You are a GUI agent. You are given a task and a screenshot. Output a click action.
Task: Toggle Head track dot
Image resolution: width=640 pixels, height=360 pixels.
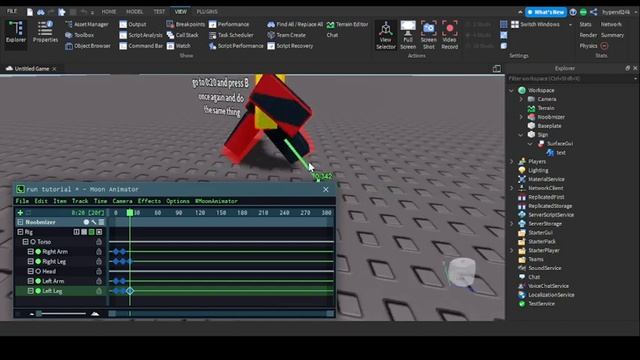pos(38,271)
